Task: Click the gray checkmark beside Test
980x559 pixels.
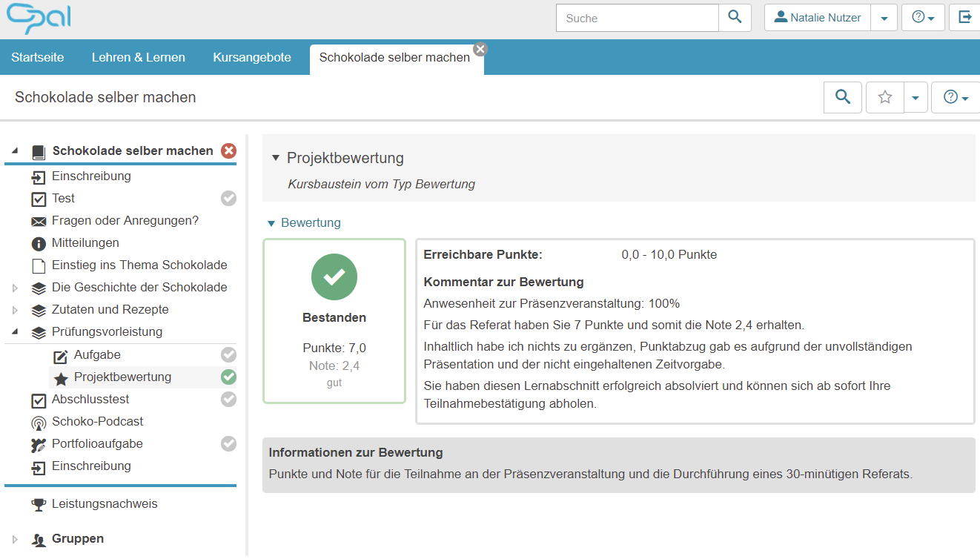Action: click(x=228, y=198)
